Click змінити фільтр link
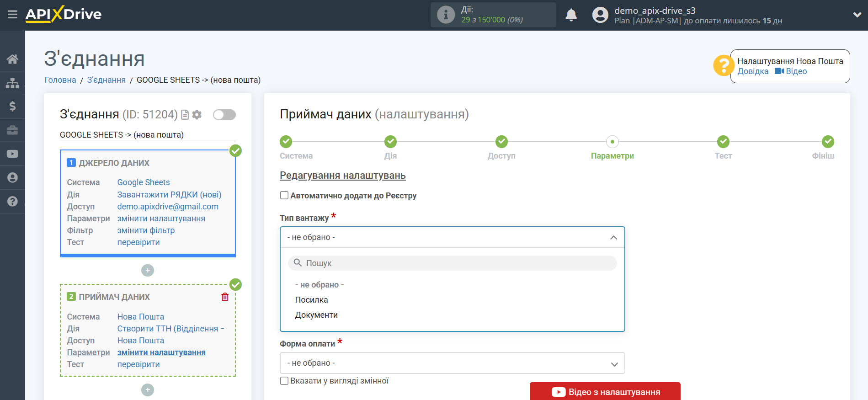Viewport: 868px width, 400px height. pos(146,230)
